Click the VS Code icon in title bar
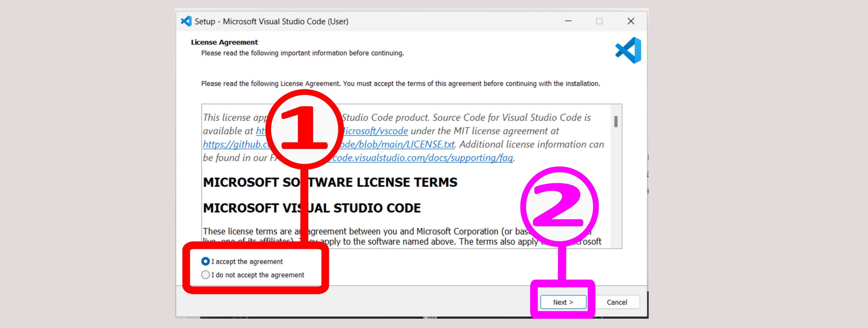 click(186, 21)
